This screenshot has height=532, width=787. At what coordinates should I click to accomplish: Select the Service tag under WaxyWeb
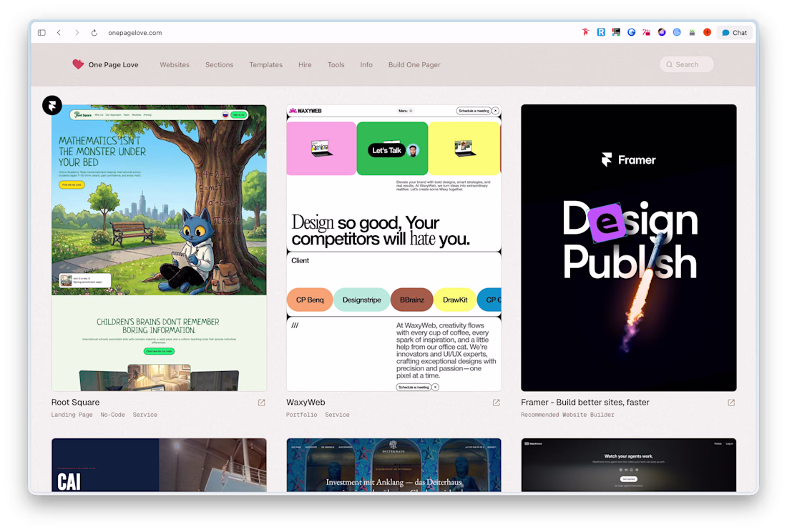[x=337, y=415]
